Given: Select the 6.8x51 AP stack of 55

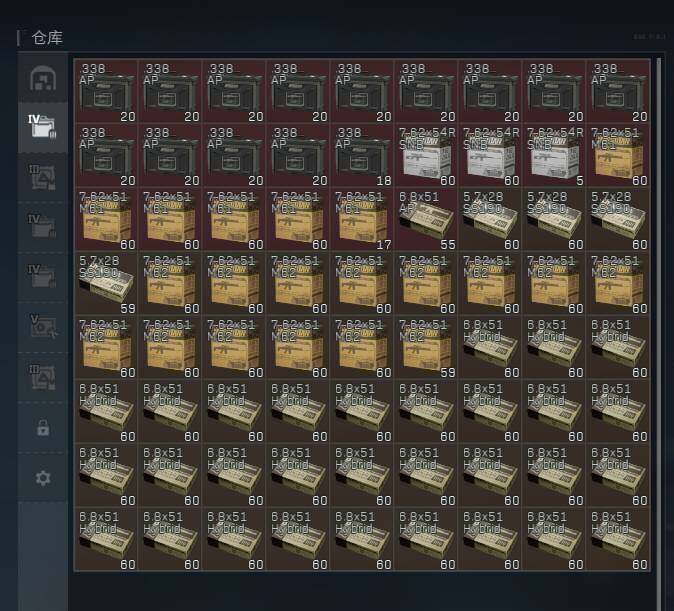Looking at the screenshot, I should (x=425, y=219).
